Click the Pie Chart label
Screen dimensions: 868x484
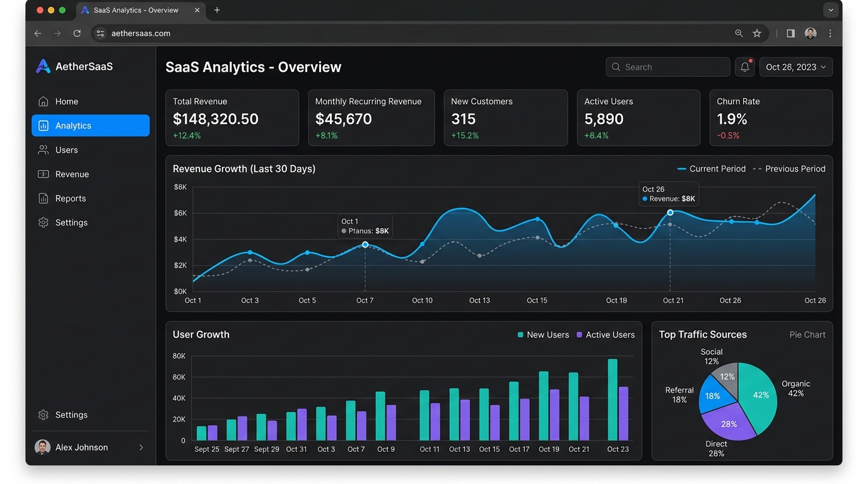click(807, 335)
